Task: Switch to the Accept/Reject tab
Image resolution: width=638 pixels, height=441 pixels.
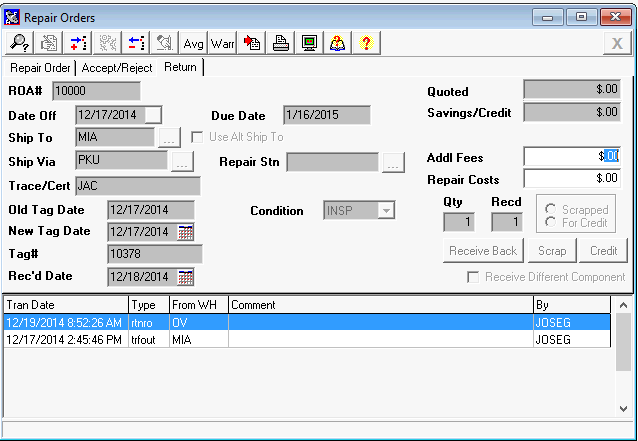Action: tap(117, 67)
